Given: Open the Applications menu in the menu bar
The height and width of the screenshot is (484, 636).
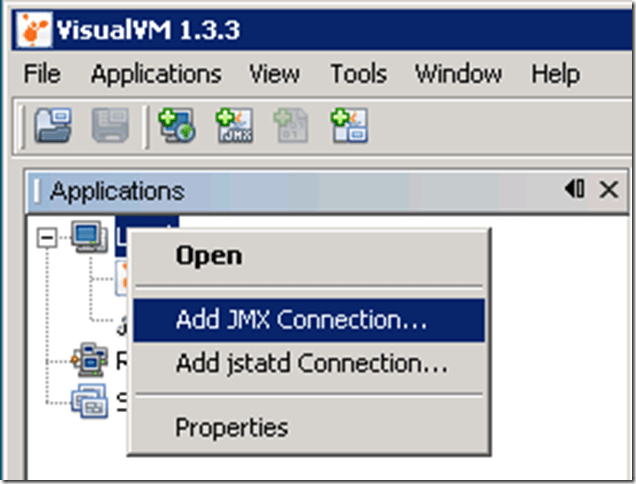Looking at the screenshot, I should pyautogui.click(x=156, y=74).
